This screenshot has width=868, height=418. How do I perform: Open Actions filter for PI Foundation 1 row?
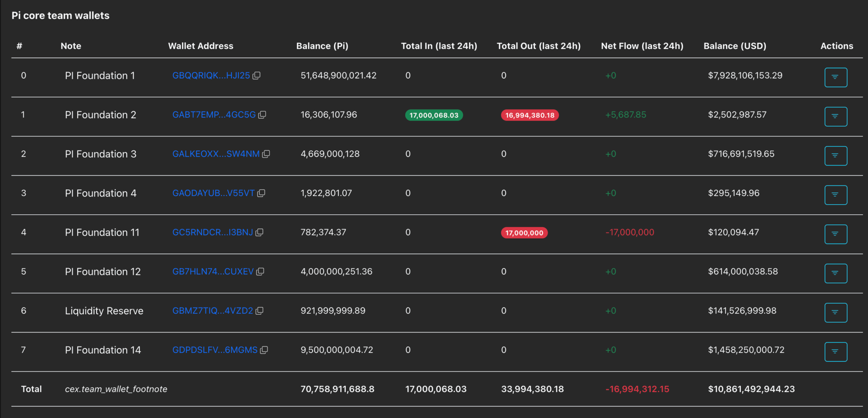(835, 78)
